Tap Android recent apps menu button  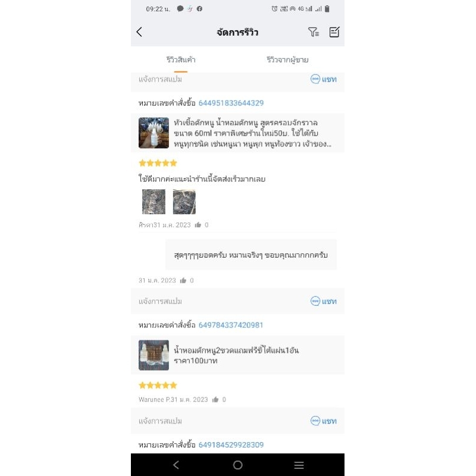click(x=299, y=465)
